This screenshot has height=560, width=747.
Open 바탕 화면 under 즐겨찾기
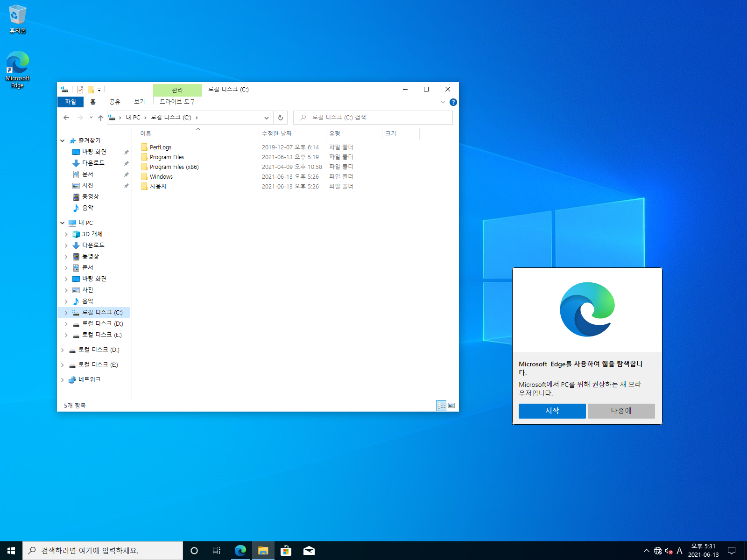[x=94, y=152]
